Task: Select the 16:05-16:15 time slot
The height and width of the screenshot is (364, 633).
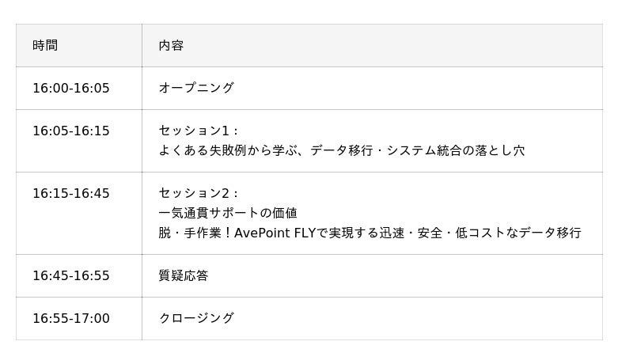Action: coord(70,131)
